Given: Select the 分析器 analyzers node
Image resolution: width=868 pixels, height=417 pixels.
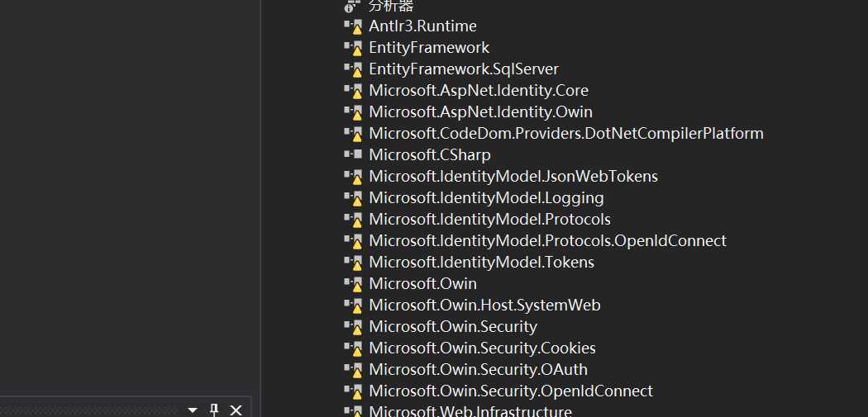Looking at the screenshot, I should click(391, 6).
